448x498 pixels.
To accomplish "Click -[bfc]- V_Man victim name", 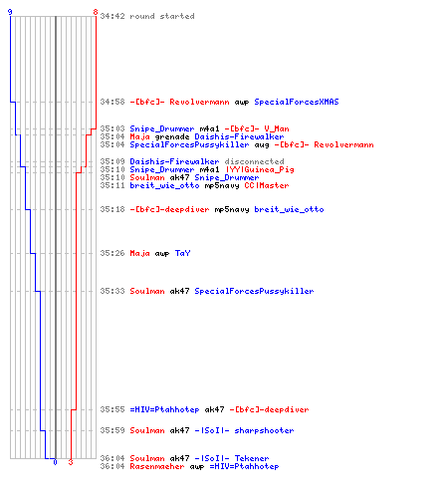I will point(257,128).
